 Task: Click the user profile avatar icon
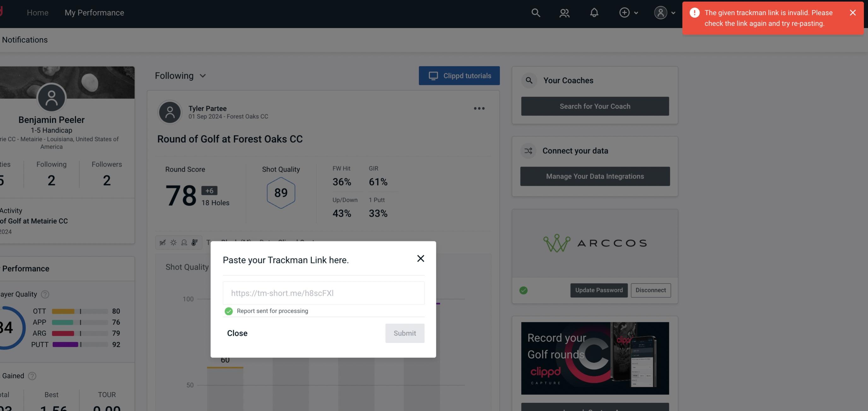tap(660, 12)
